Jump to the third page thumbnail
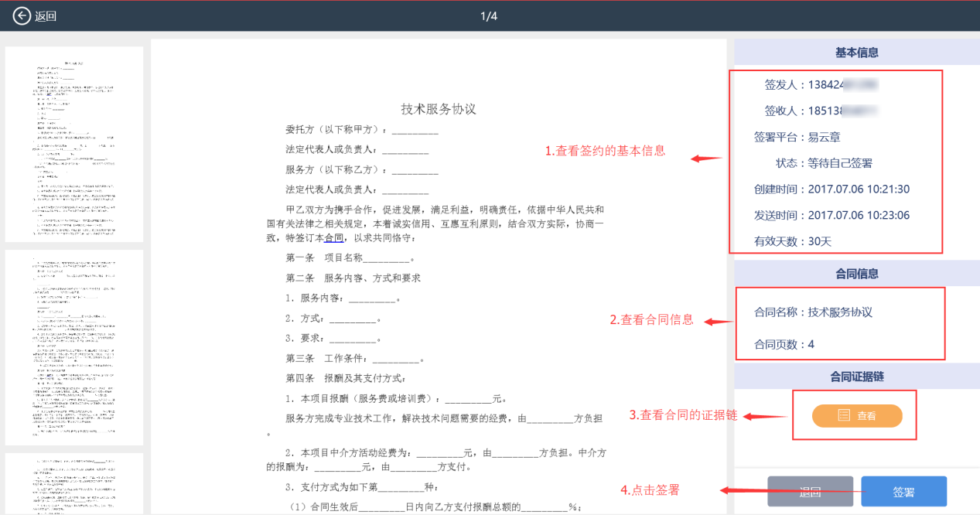 pyautogui.click(x=74, y=483)
